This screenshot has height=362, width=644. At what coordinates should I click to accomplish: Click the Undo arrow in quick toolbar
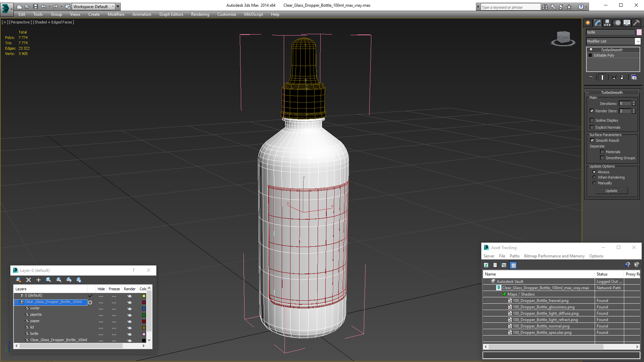[x=44, y=6]
